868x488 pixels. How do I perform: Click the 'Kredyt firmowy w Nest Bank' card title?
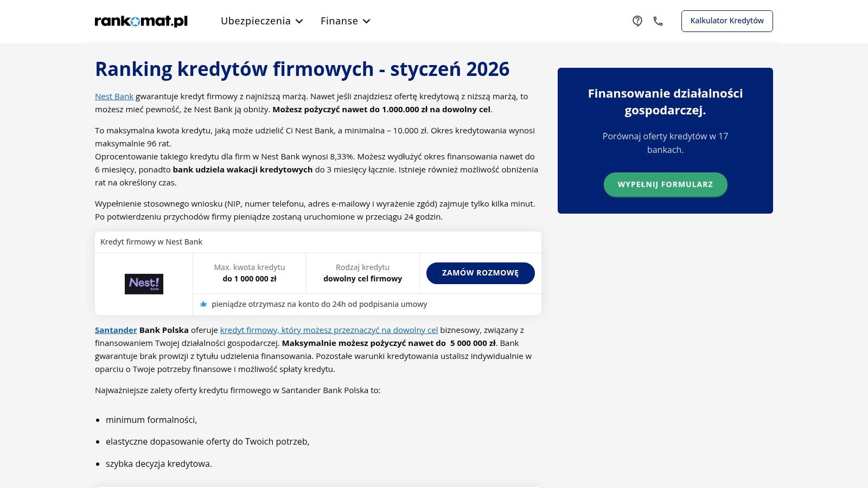click(x=151, y=242)
